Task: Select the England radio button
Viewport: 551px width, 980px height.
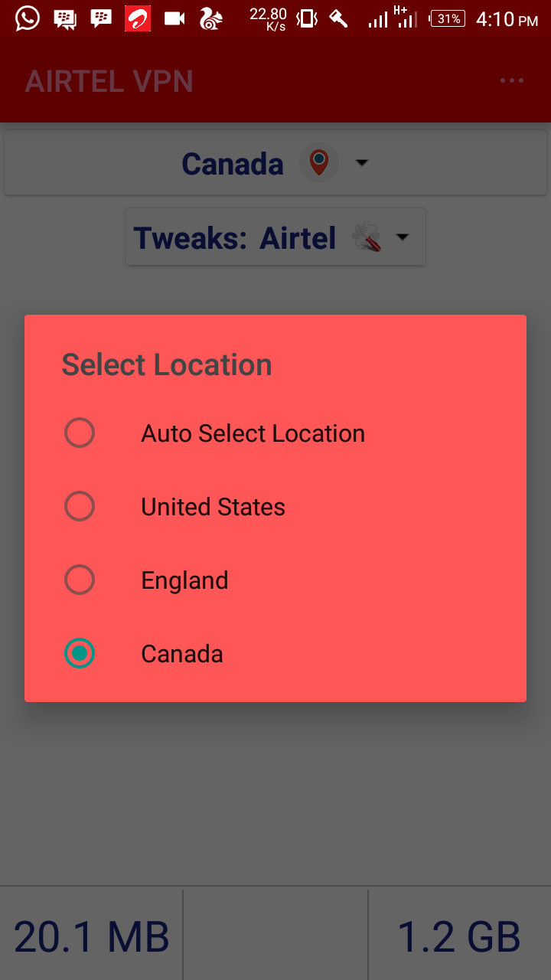Action: click(80, 580)
